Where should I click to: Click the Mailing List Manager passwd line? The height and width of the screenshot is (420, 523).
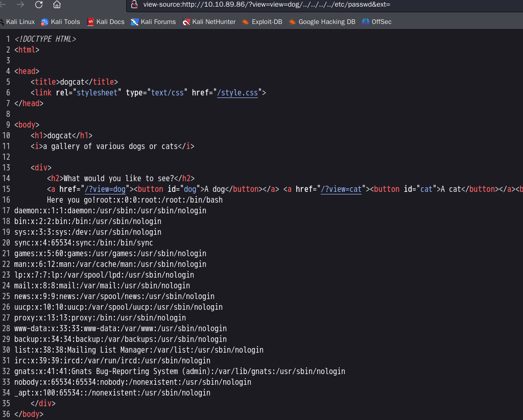click(139, 350)
